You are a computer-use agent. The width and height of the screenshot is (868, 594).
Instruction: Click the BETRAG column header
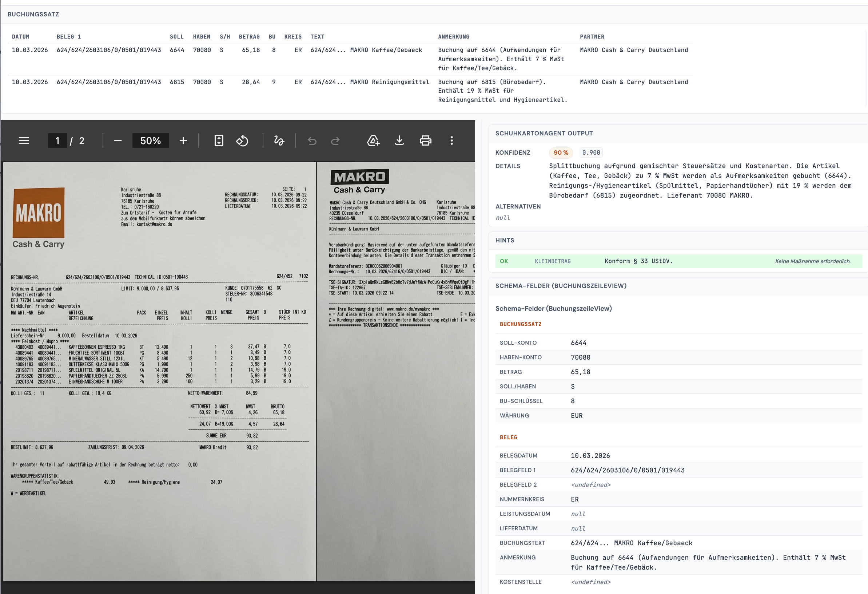pos(249,37)
